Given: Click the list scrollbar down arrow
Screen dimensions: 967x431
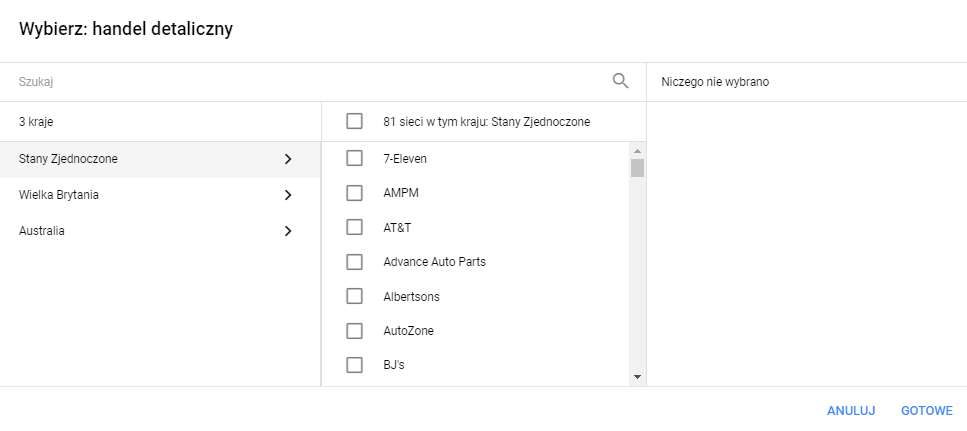Looking at the screenshot, I should click(x=638, y=377).
